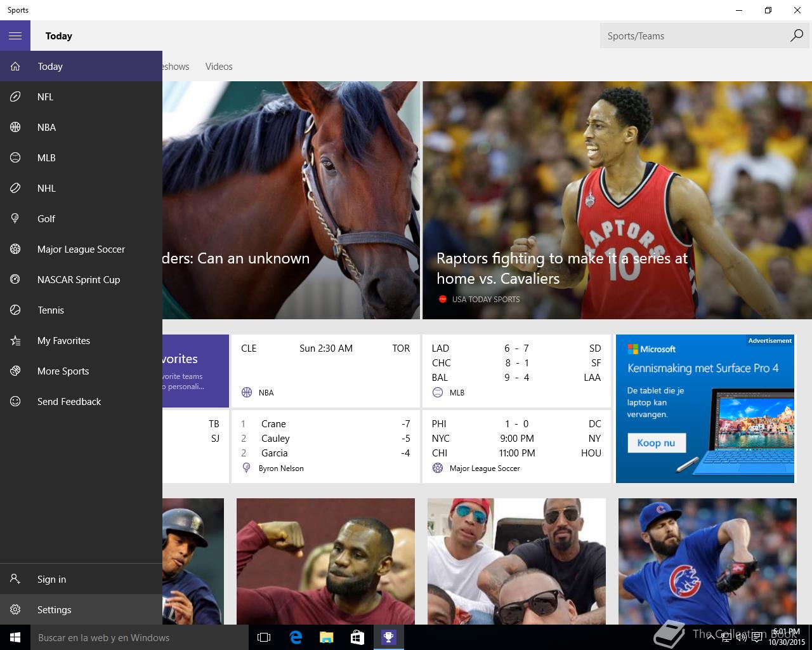Collapse the hamburger navigation menu
The image size is (812, 650).
pos(15,36)
